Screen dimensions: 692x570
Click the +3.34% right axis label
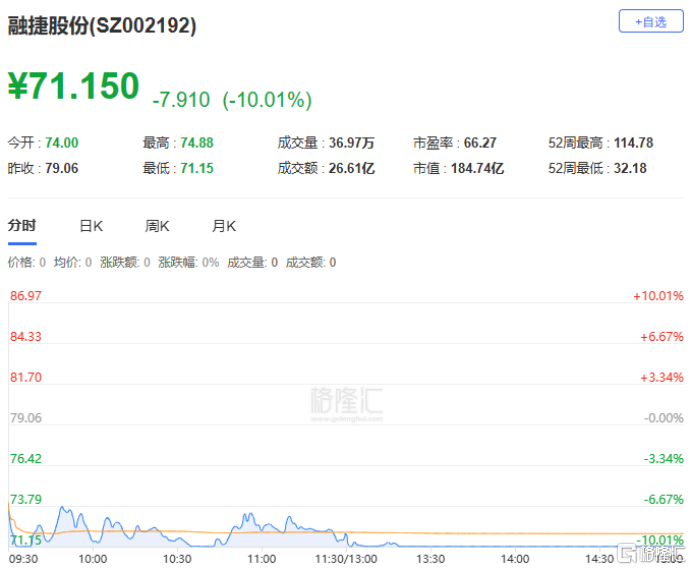(662, 377)
